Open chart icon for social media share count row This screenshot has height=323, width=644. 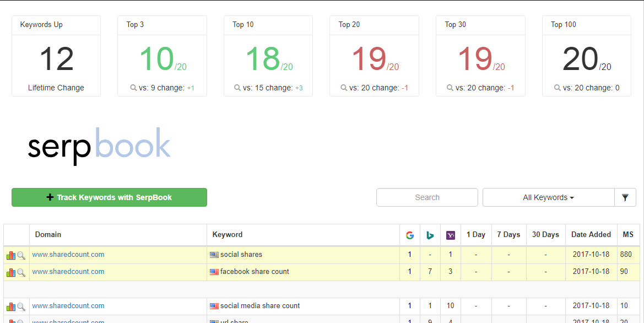[x=10, y=306]
